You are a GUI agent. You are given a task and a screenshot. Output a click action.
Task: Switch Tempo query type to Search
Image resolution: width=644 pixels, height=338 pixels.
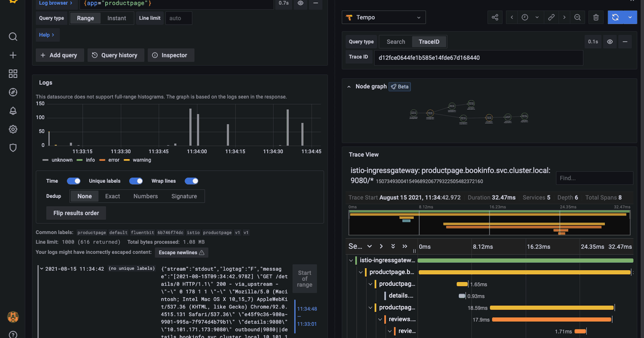(x=396, y=42)
